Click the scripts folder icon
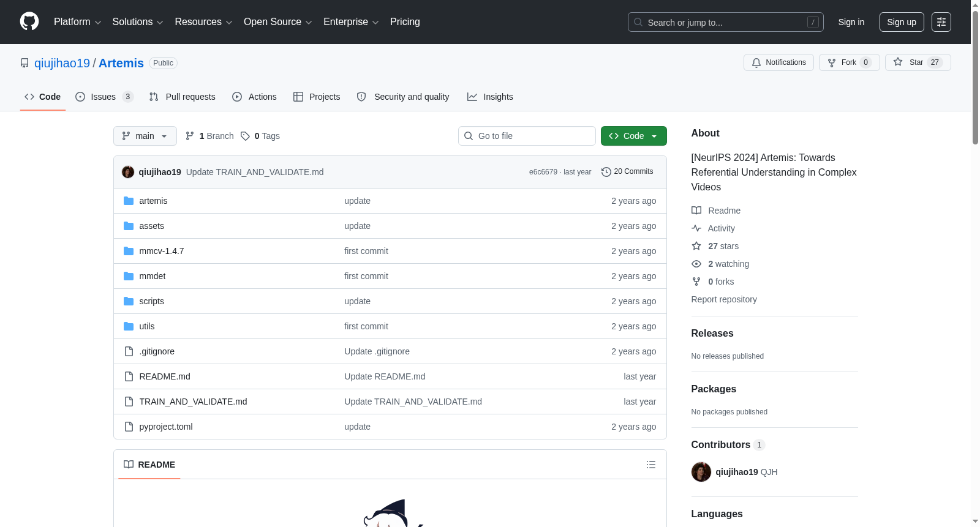This screenshot has height=527, width=980. [129, 301]
